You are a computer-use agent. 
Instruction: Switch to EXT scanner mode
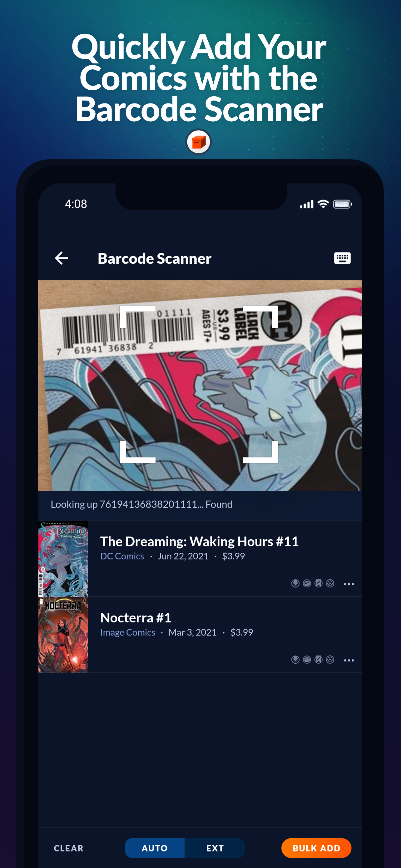point(215,848)
